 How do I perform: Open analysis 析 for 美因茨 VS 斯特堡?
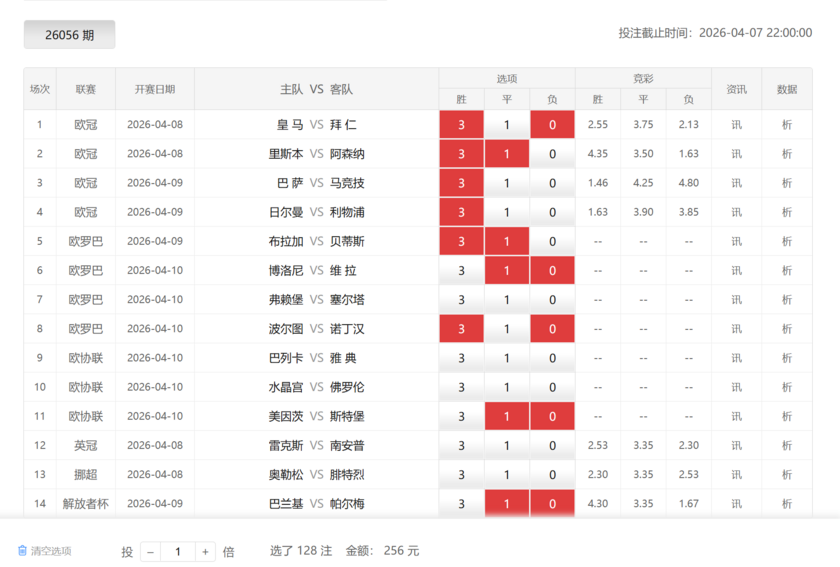click(x=787, y=416)
